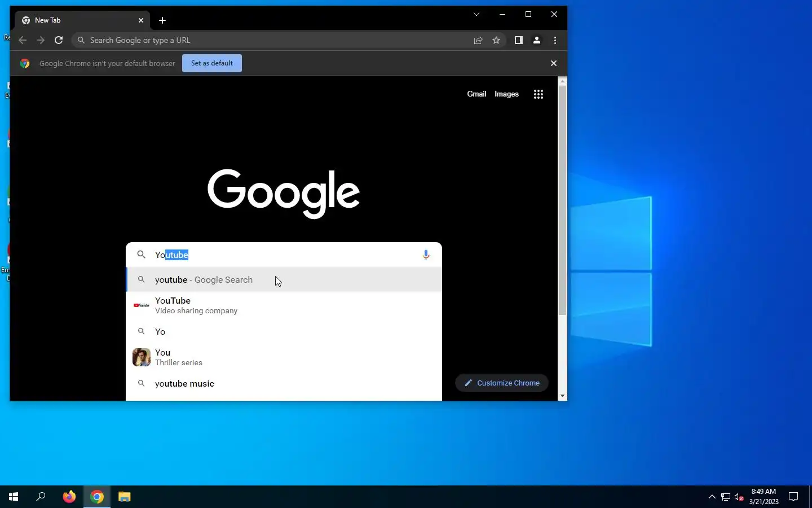Select the New Tab tab
Screen dimensions: 812x508
pos(82,20)
